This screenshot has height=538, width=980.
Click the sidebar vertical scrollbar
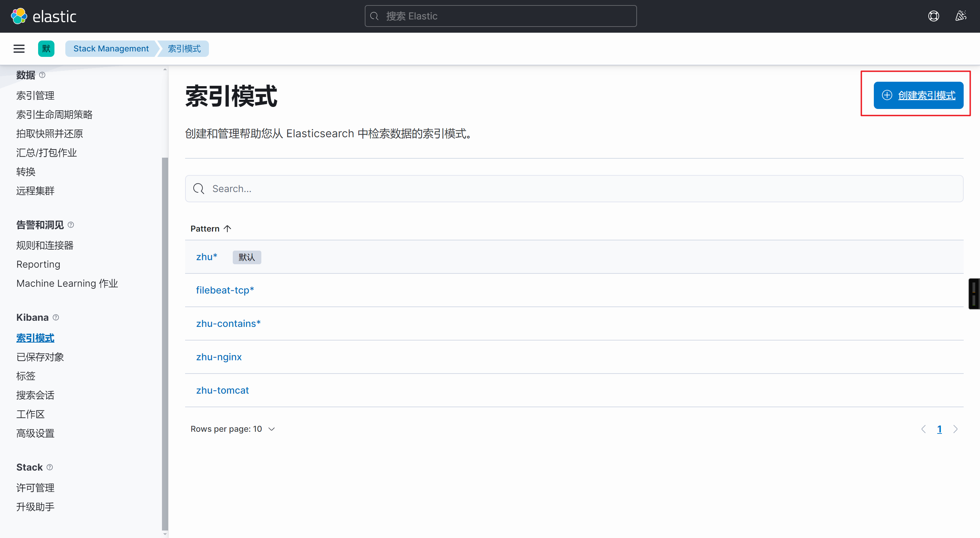pyautogui.click(x=165, y=344)
